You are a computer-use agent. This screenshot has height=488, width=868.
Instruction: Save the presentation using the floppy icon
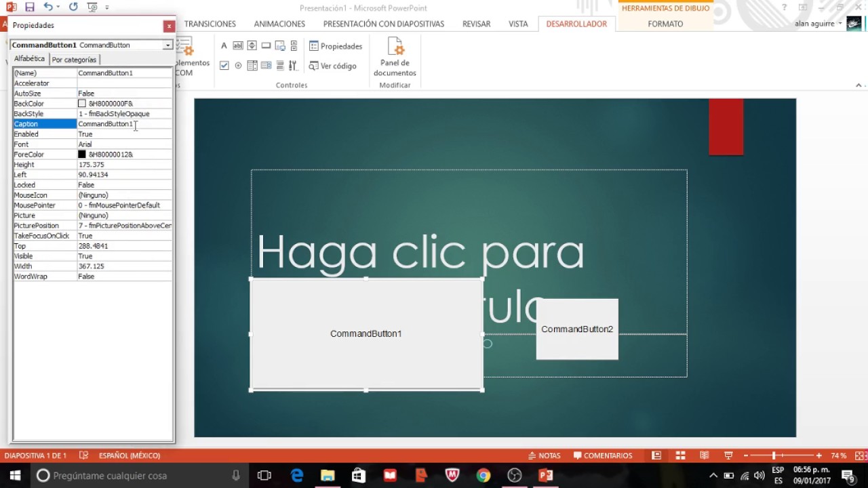pyautogui.click(x=29, y=7)
